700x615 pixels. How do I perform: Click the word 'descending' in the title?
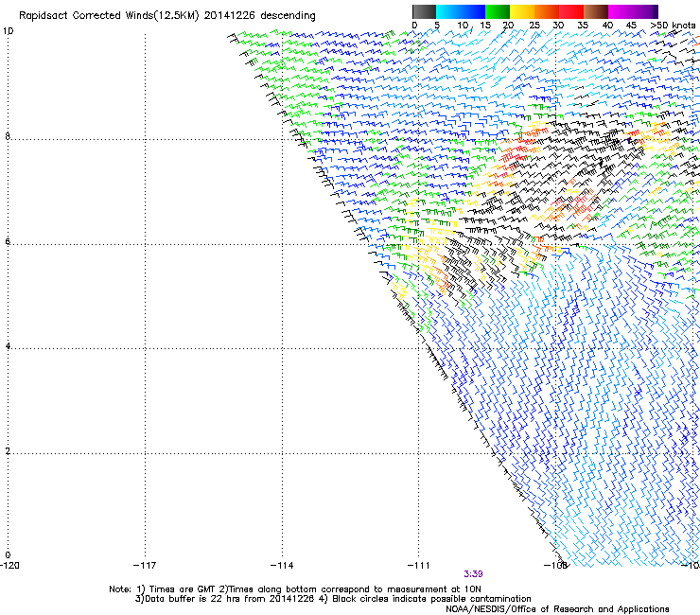coord(288,16)
